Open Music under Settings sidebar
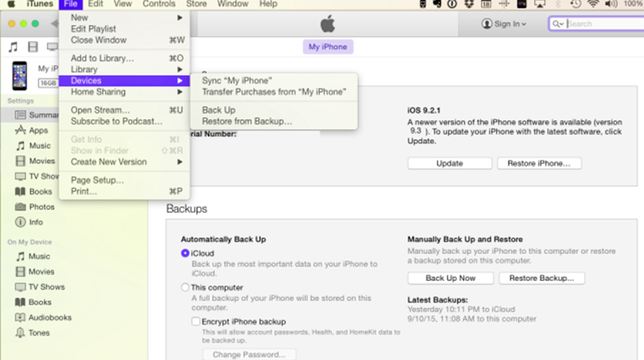 point(34,146)
